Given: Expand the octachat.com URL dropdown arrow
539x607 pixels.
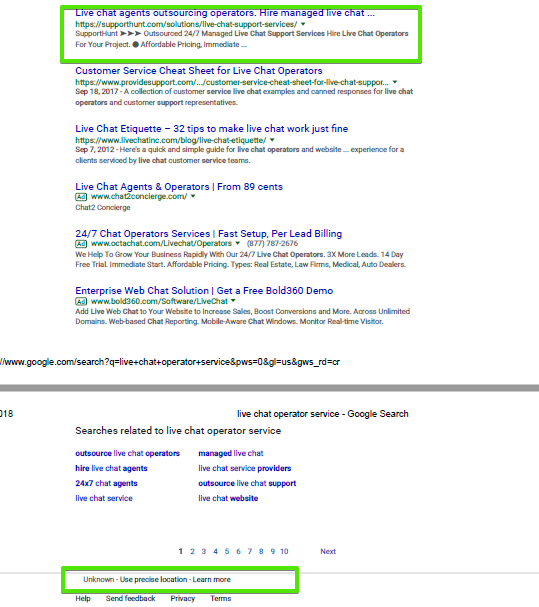Looking at the screenshot, I should click(238, 243).
